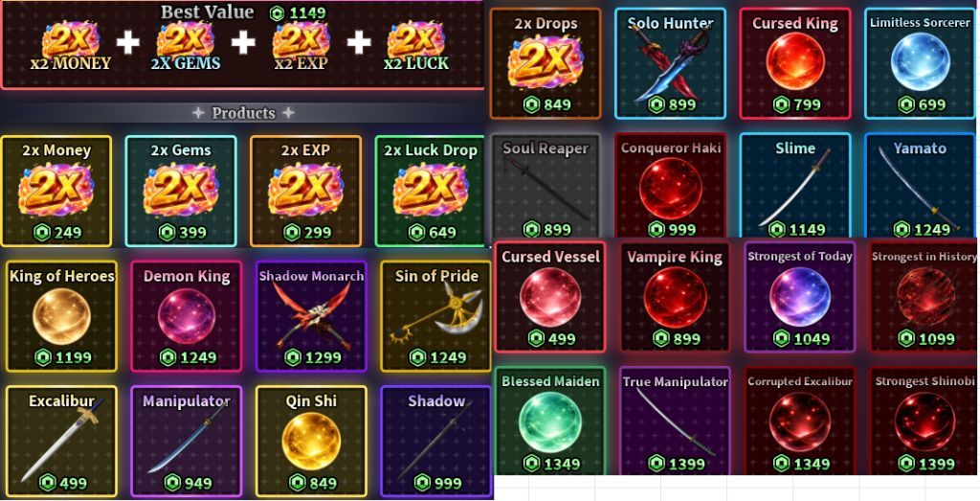
Task: Choose the Shadow Monarch crossed daggers item
Action: coord(311,316)
